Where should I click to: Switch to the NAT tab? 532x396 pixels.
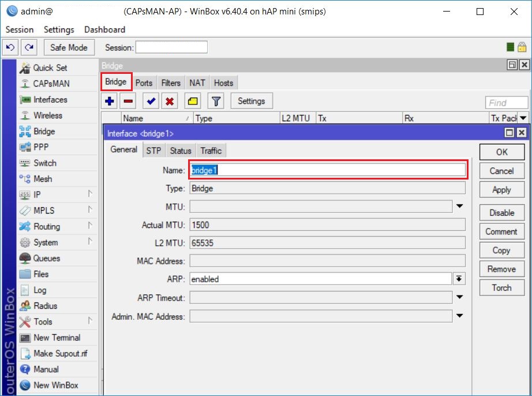[x=197, y=83]
